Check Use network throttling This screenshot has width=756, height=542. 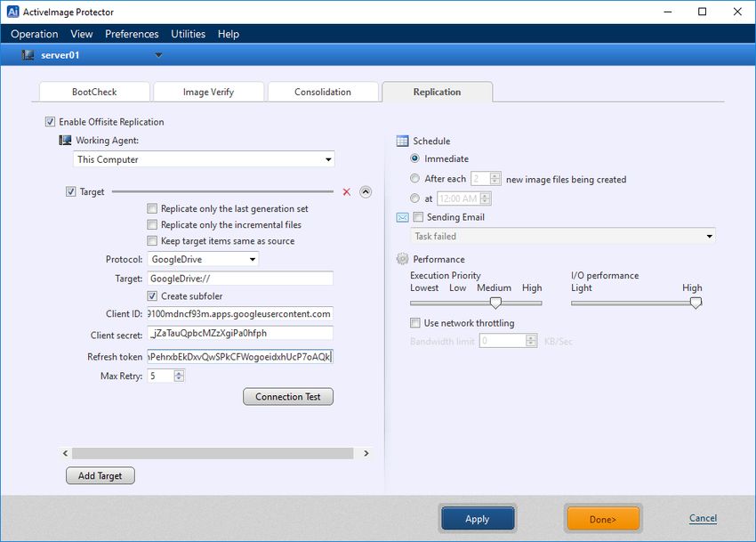pyautogui.click(x=414, y=322)
